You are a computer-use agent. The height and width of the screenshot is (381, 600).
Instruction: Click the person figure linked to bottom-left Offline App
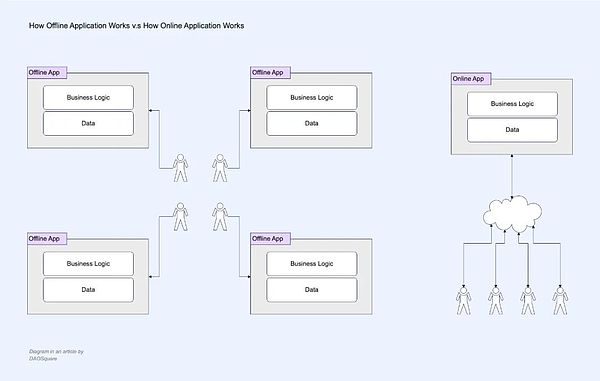click(x=180, y=217)
